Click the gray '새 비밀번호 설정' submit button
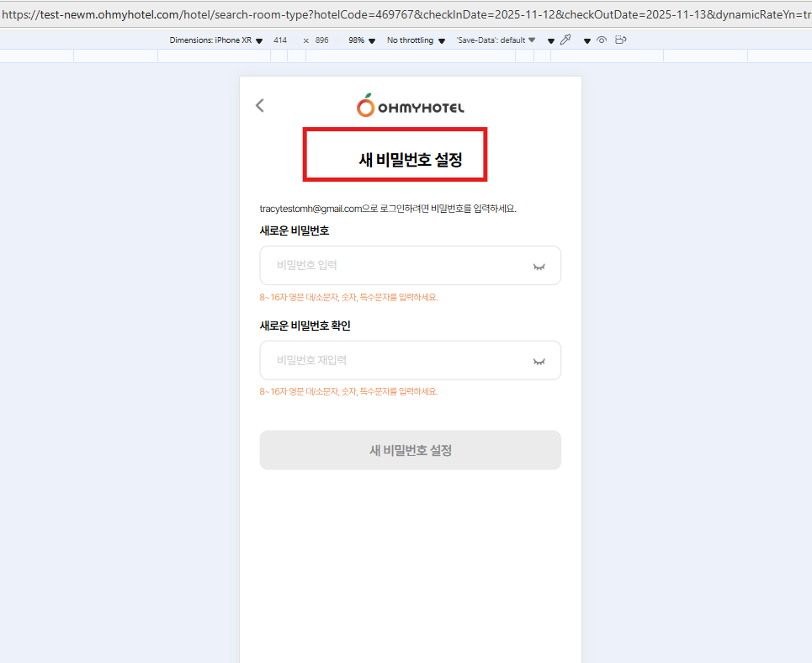This screenshot has height=663, width=812. (x=410, y=450)
